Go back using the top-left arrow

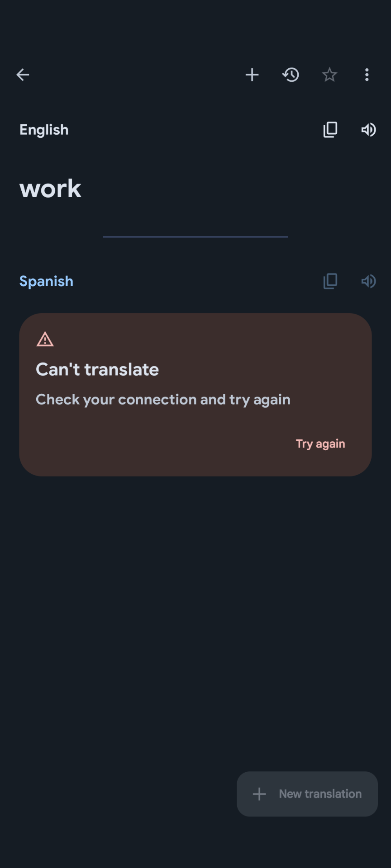[x=23, y=75]
